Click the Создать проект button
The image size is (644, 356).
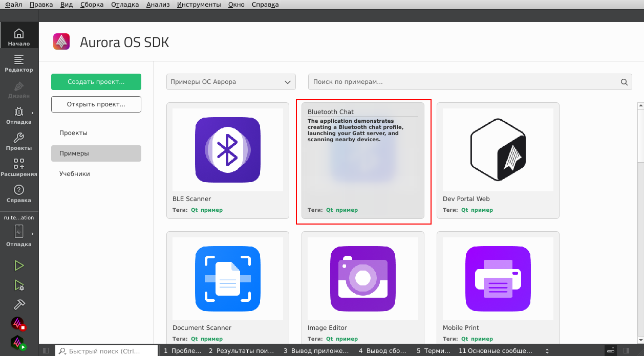(x=96, y=82)
